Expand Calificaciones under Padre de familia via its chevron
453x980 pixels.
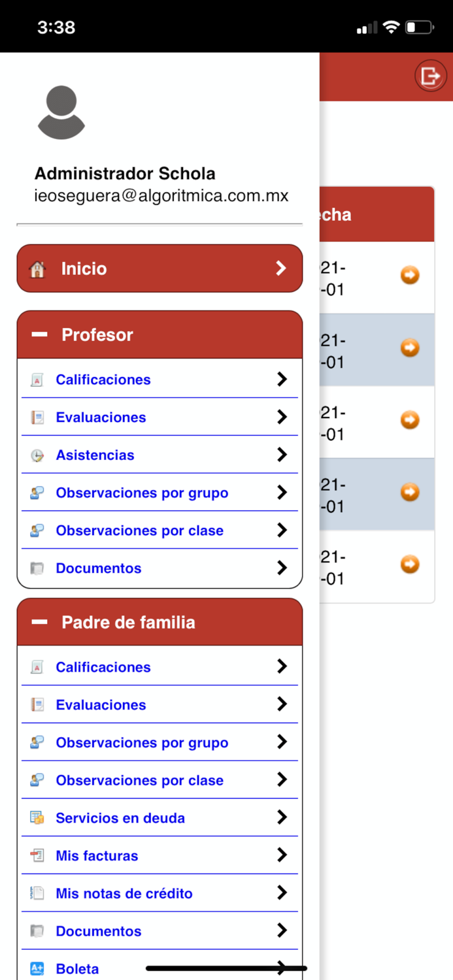pos(282,666)
